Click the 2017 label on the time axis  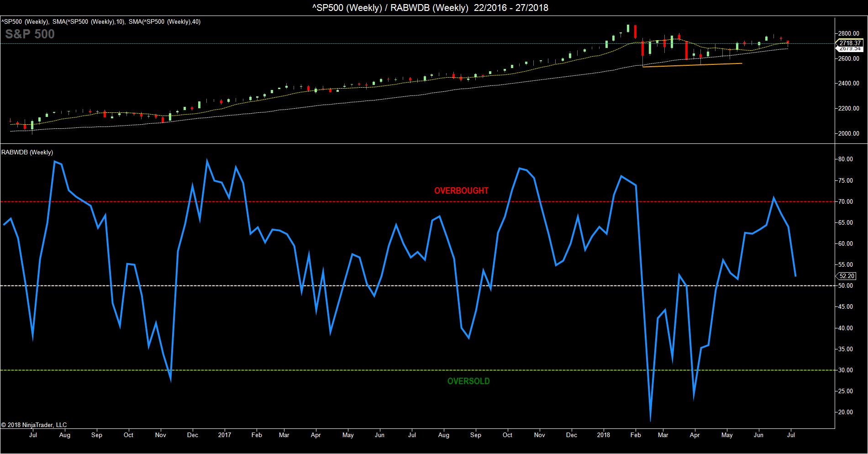pos(225,435)
